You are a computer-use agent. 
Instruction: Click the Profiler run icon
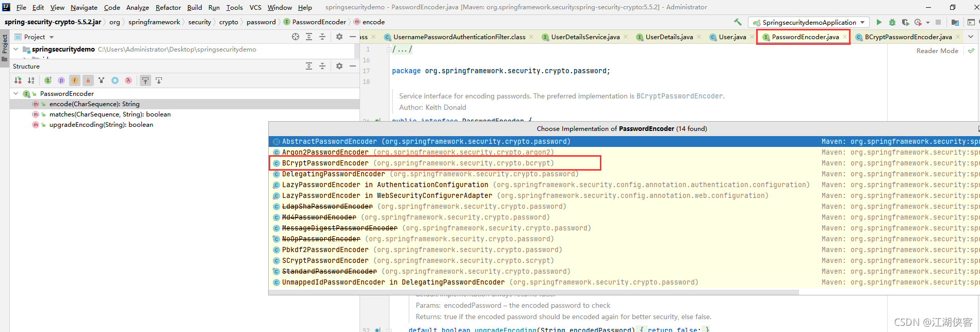[918, 22]
